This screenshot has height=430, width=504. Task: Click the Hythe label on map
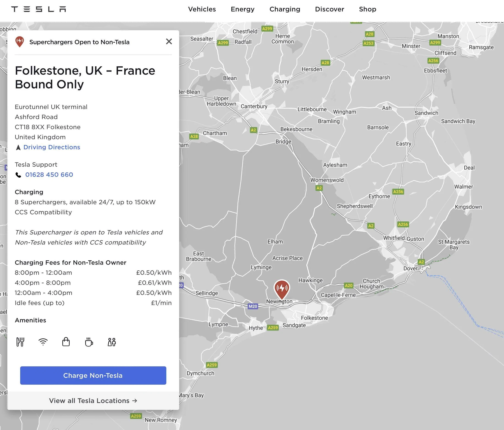click(x=256, y=328)
